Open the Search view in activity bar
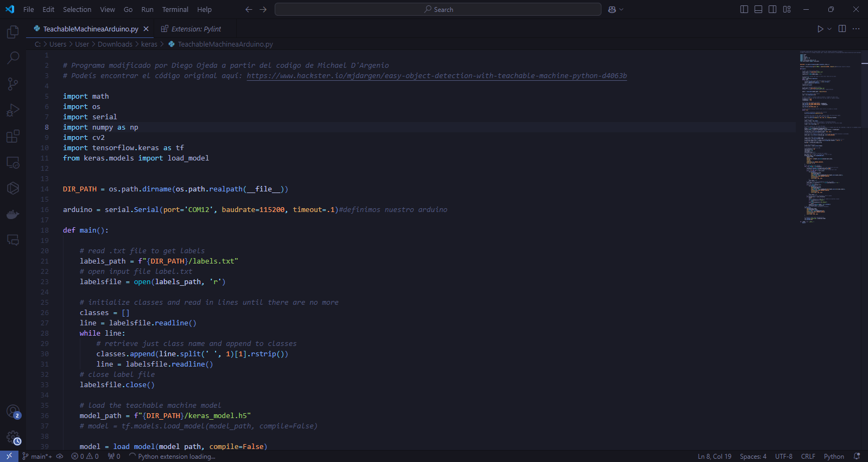The width and height of the screenshot is (868, 462). coord(13,57)
